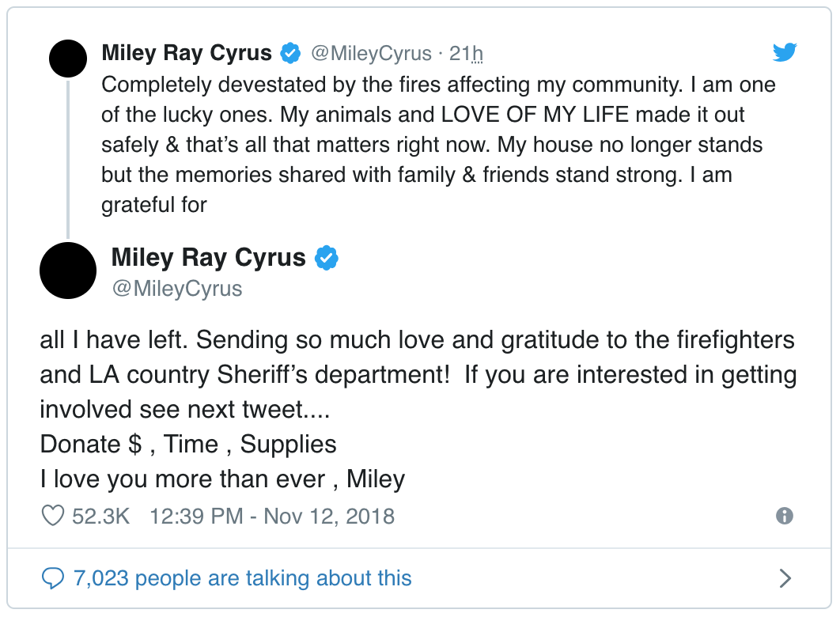Expand conversation with the right chevron arrow
The width and height of the screenshot is (840, 617).
pyautogui.click(x=785, y=578)
